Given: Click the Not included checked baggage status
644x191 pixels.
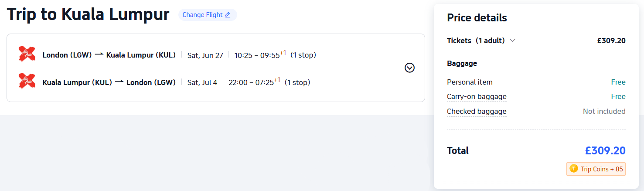Looking at the screenshot, I should 604,111.
